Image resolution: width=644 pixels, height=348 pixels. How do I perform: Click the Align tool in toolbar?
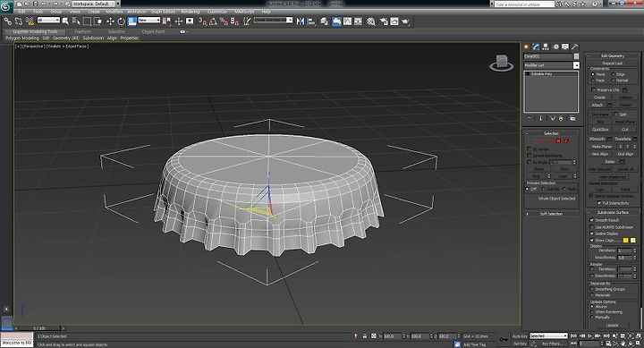coord(311,21)
